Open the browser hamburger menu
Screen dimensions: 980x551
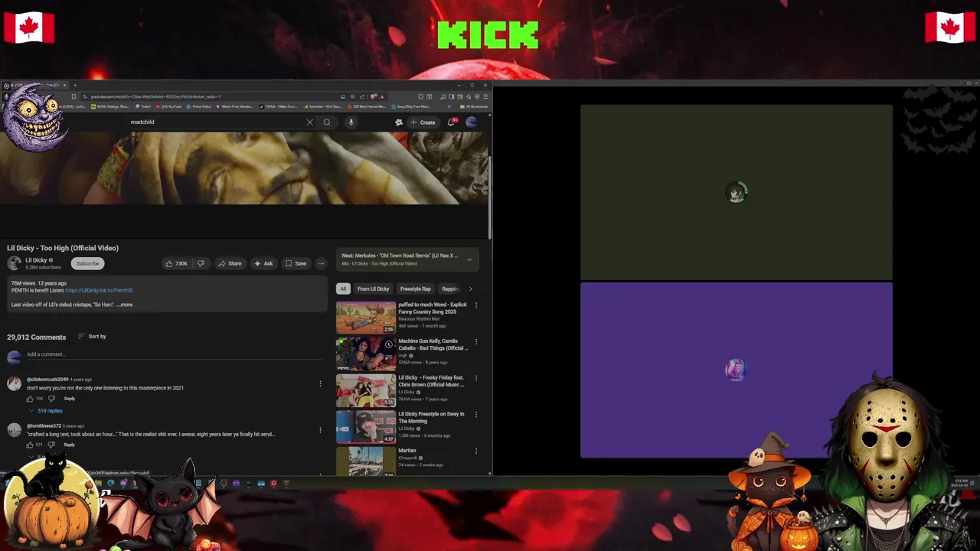[485, 96]
